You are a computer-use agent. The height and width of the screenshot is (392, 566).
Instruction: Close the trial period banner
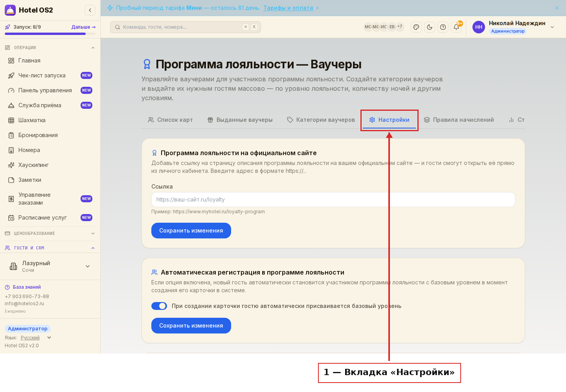tap(557, 8)
